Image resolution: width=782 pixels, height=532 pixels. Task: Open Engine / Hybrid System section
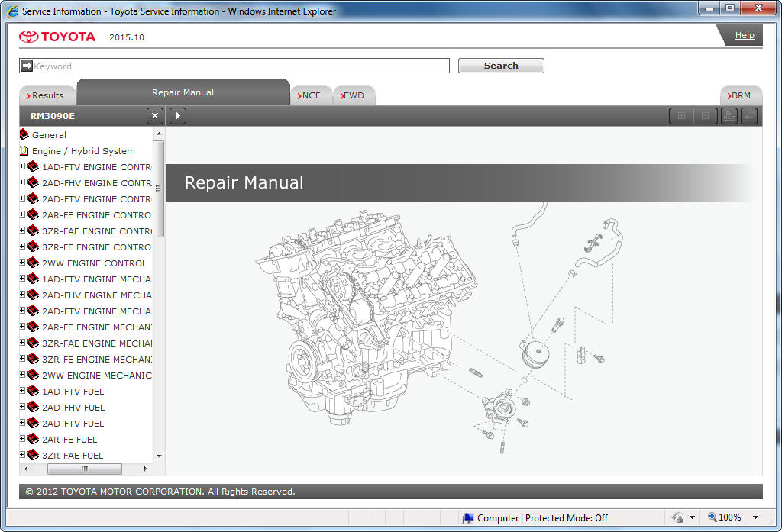pos(83,151)
